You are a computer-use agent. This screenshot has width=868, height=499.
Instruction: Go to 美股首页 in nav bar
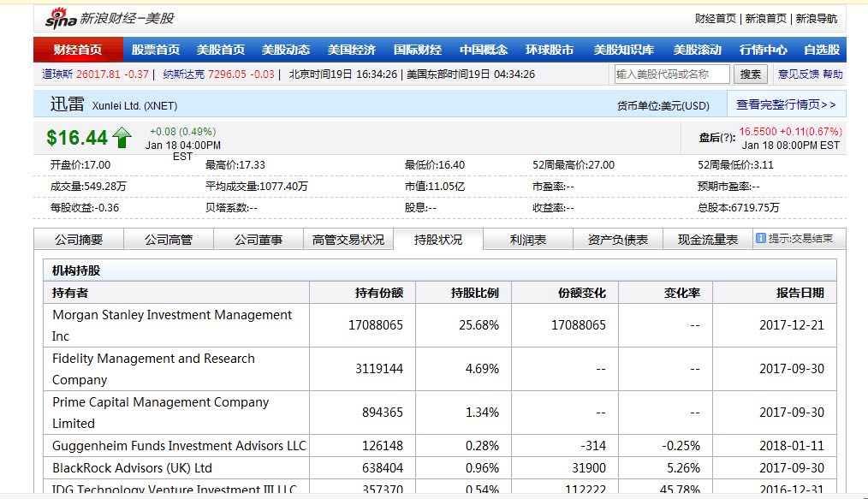[x=221, y=50]
